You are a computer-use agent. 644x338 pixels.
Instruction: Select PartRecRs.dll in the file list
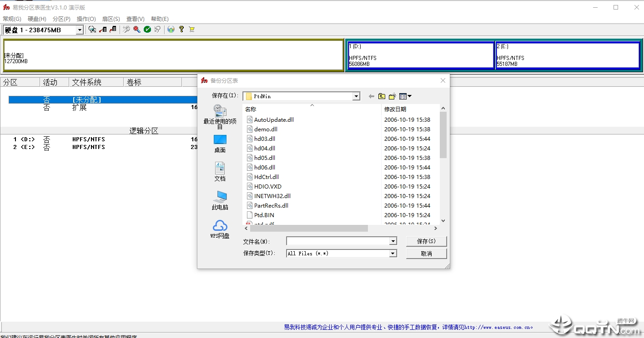pos(271,205)
